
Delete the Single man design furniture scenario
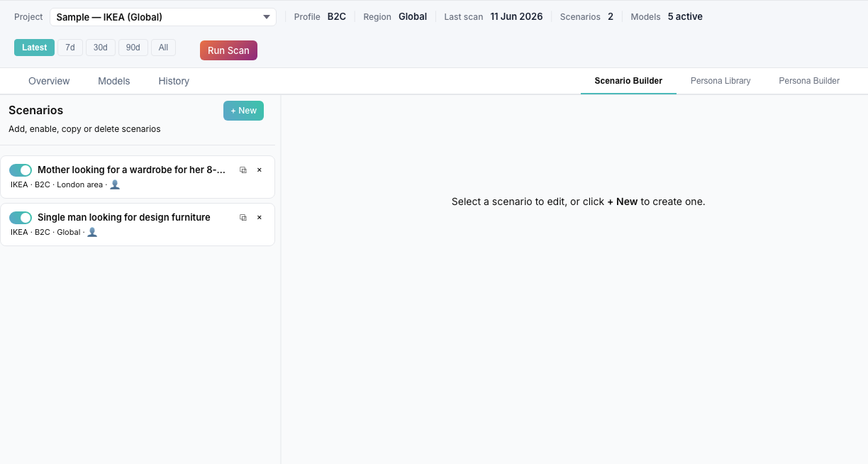pyautogui.click(x=260, y=218)
